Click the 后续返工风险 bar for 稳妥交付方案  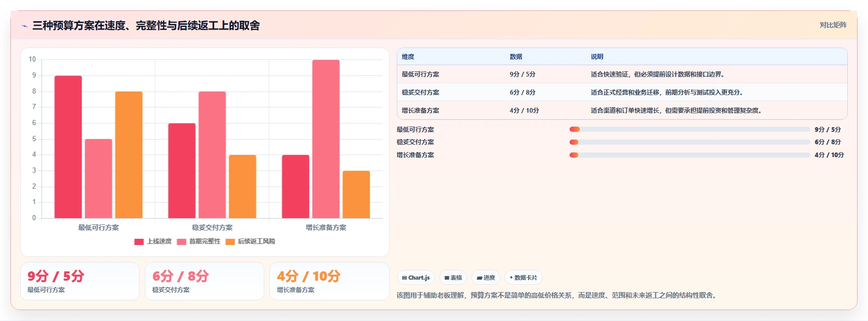(243, 187)
